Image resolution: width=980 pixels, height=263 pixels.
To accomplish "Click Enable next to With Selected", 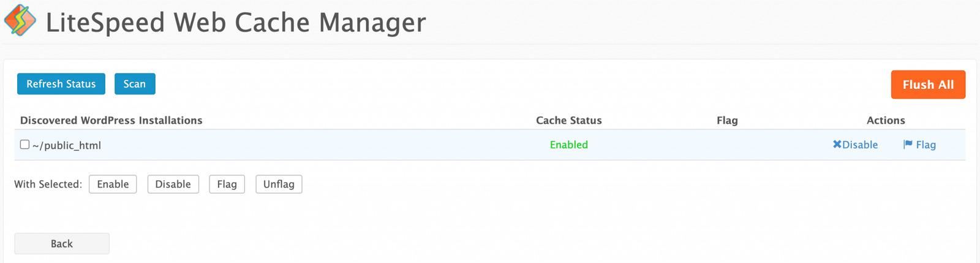I will [x=113, y=184].
